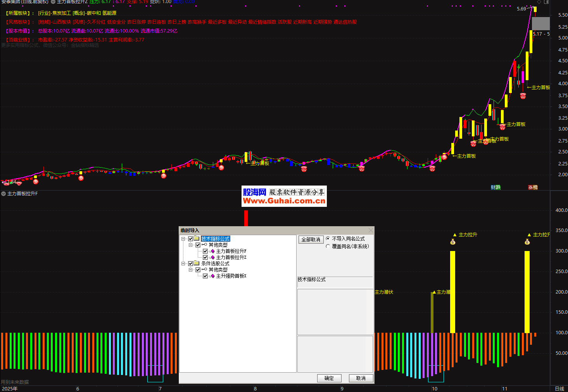Image resolution: width=568 pixels, height=392 pixels.
Task: Select the 主升强势首板X tree item
Action: [x=231, y=276]
